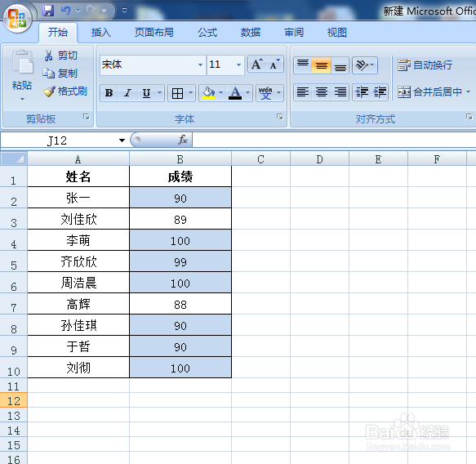Open the font color dropdown arrow

[247, 93]
